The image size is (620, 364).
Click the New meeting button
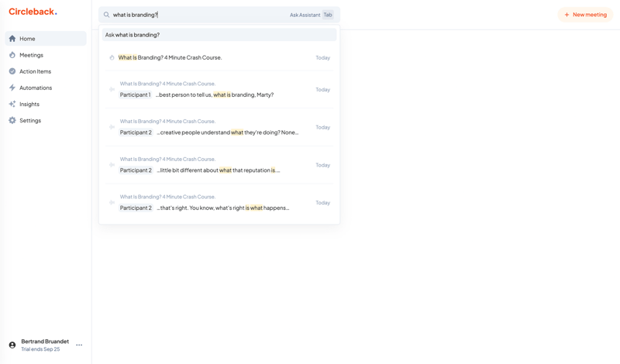coord(585,15)
